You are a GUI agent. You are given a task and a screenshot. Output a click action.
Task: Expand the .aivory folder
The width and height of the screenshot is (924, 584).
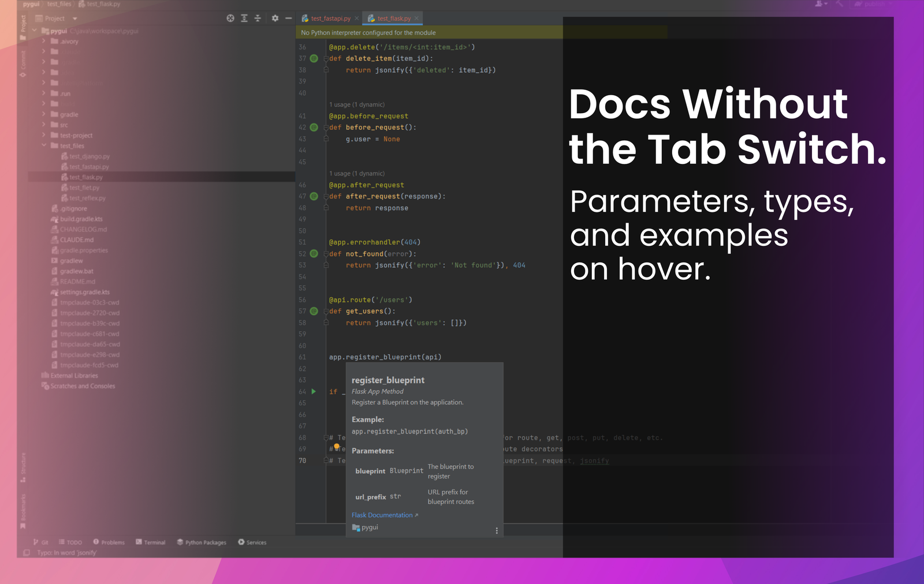(x=44, y=41)
